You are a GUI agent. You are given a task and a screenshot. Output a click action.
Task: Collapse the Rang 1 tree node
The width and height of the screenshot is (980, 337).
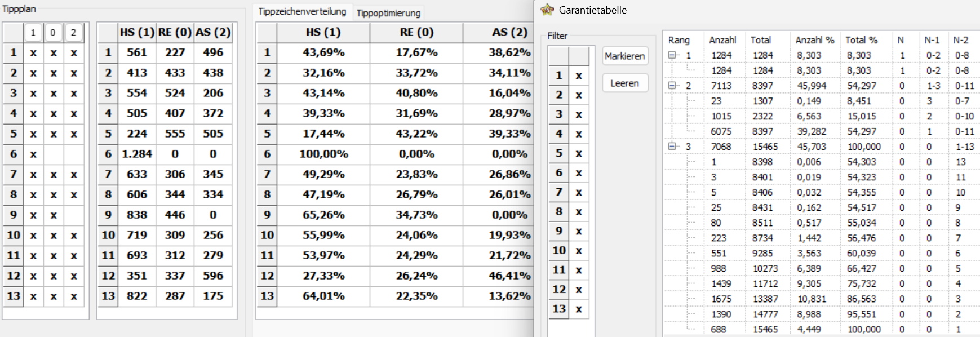tap(672, 55)
